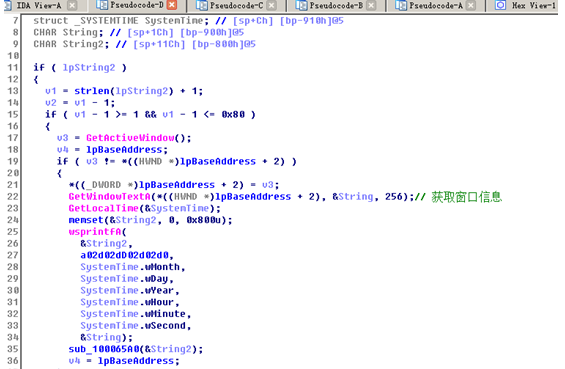Click line number 25 in the gutter
The width and height of the screenshot is (565, 369).
13,232
